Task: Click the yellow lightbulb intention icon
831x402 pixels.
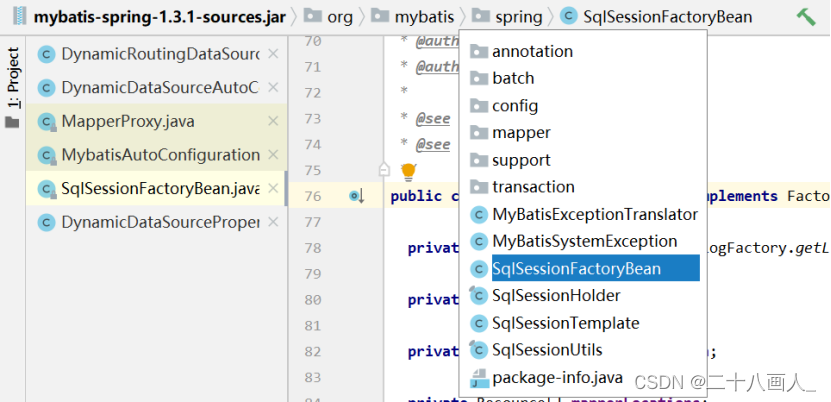Action: (408, 171)
